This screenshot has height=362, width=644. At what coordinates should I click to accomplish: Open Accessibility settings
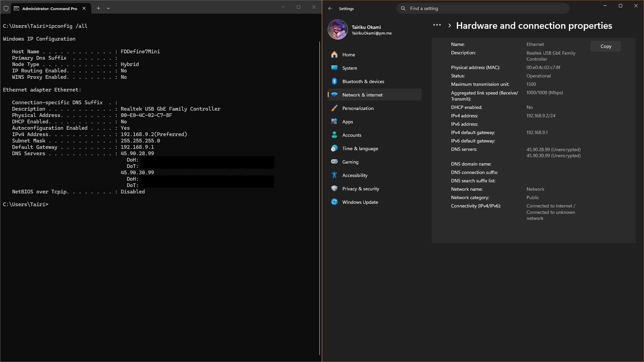(x=374, y=175)
